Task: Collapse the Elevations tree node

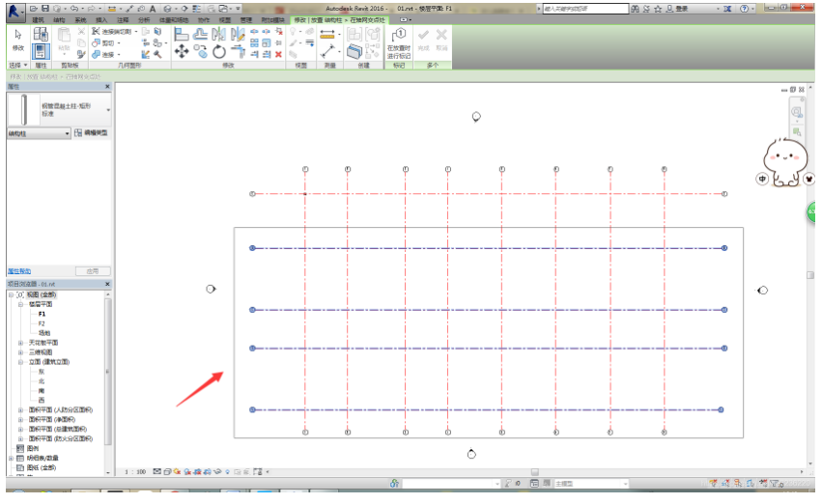Action: (20, 362)
